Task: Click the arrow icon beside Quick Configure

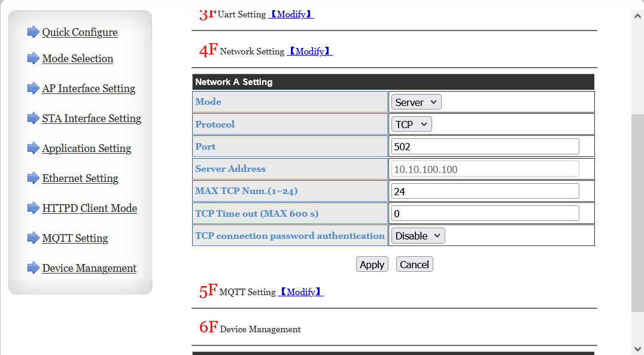Action: [x=33, y=32]
